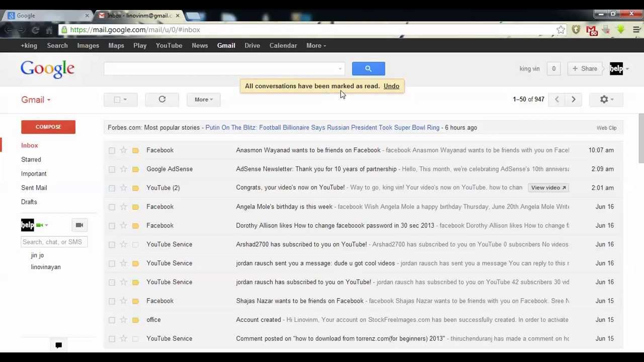This screenshot has height=362, width=644.
Task: Check the YouTube (2) email checkbox
Action: [112, 188]
